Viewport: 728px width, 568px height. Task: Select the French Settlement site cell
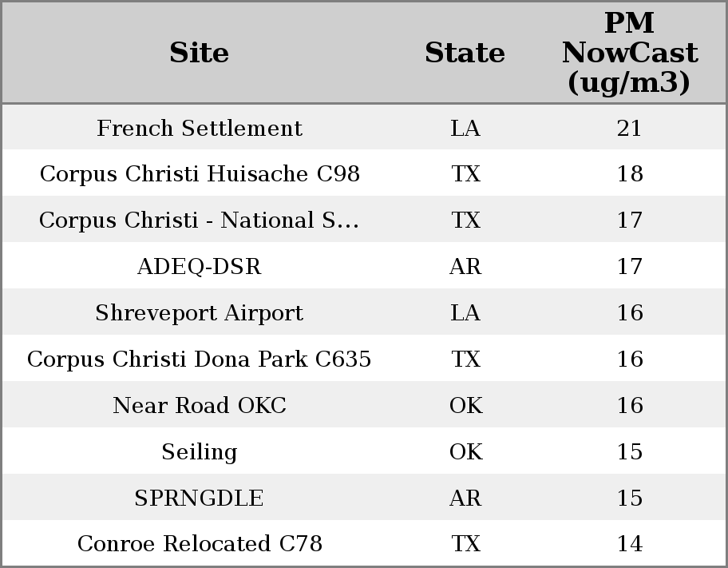[200, 128]
